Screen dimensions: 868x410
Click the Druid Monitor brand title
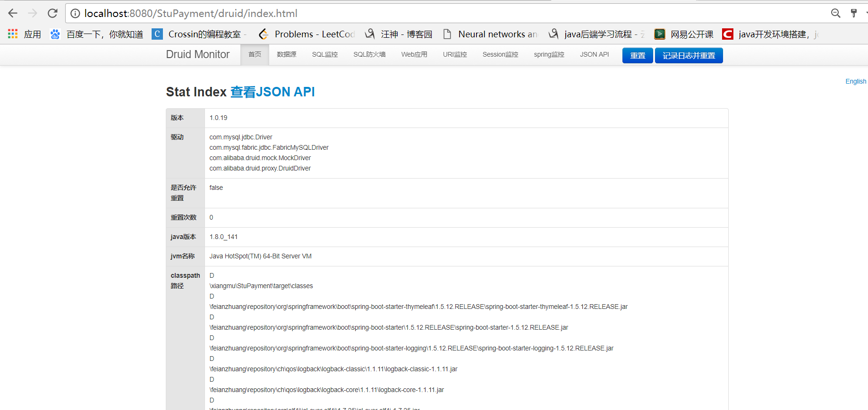(x=198, y=54)
